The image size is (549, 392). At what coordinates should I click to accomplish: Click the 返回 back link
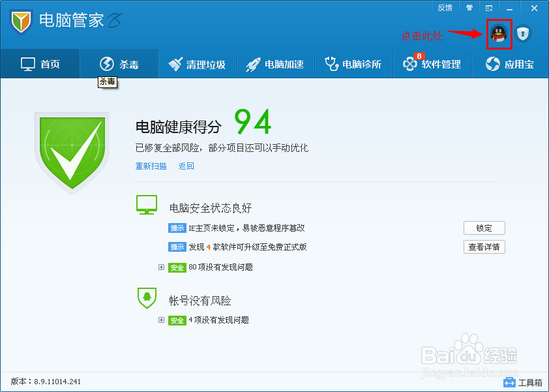[186, 166]
